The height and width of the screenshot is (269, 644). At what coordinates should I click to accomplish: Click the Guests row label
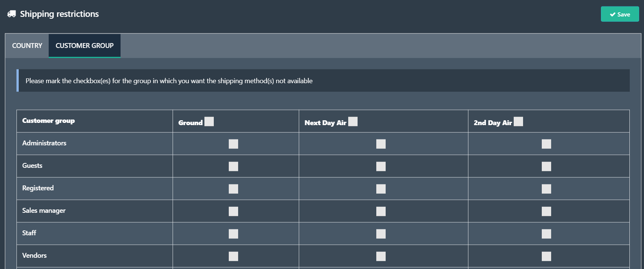tap(32, 166)
